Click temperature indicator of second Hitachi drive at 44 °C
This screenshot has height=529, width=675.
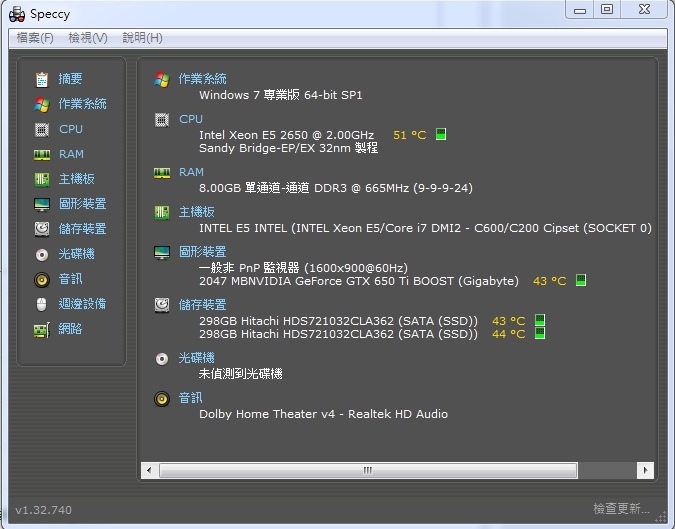tap(540, 333)
